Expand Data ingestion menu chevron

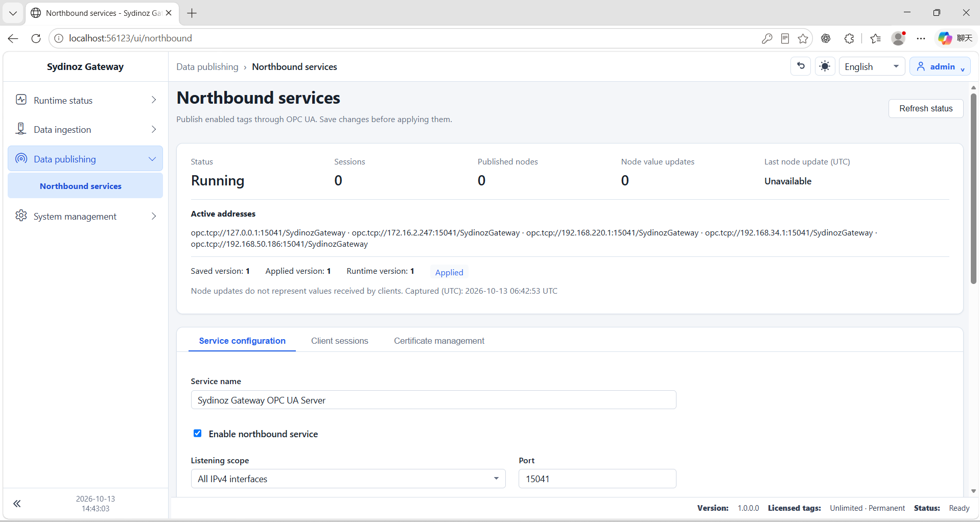click(x=154, y=129)
